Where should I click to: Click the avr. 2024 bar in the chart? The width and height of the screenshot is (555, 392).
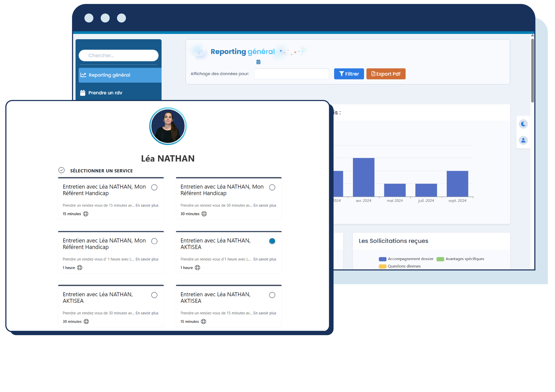click(x=364, y=177)
